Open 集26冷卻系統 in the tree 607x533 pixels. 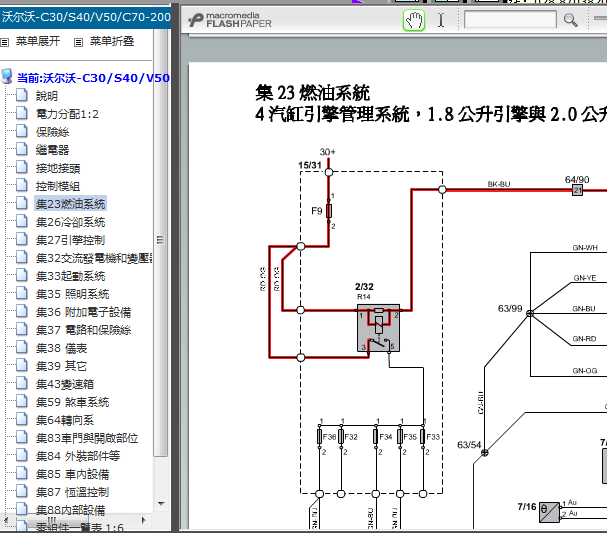click(70, 222)
